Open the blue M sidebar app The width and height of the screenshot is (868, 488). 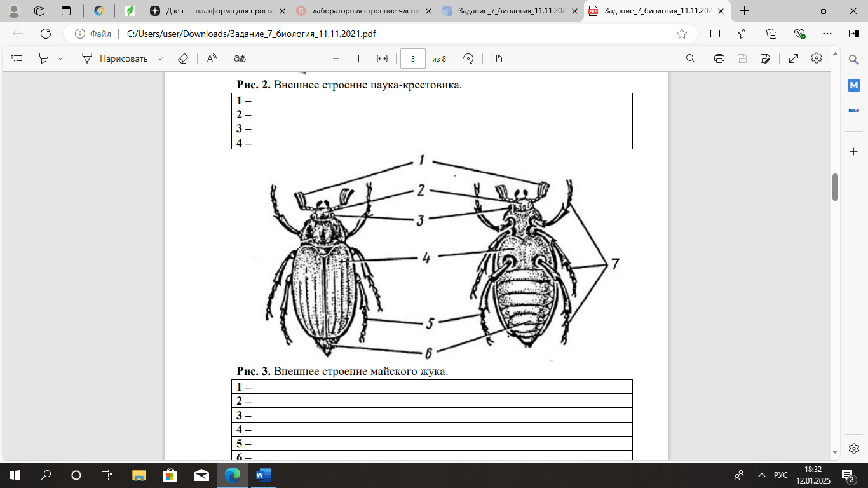pyautogui.click(x=854, y=85)
